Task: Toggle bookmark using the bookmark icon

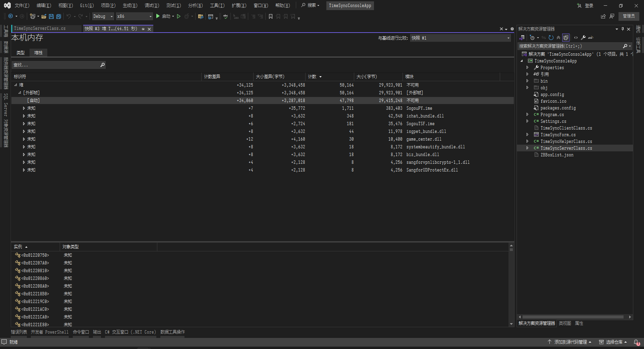Action: tap(271, 16)
